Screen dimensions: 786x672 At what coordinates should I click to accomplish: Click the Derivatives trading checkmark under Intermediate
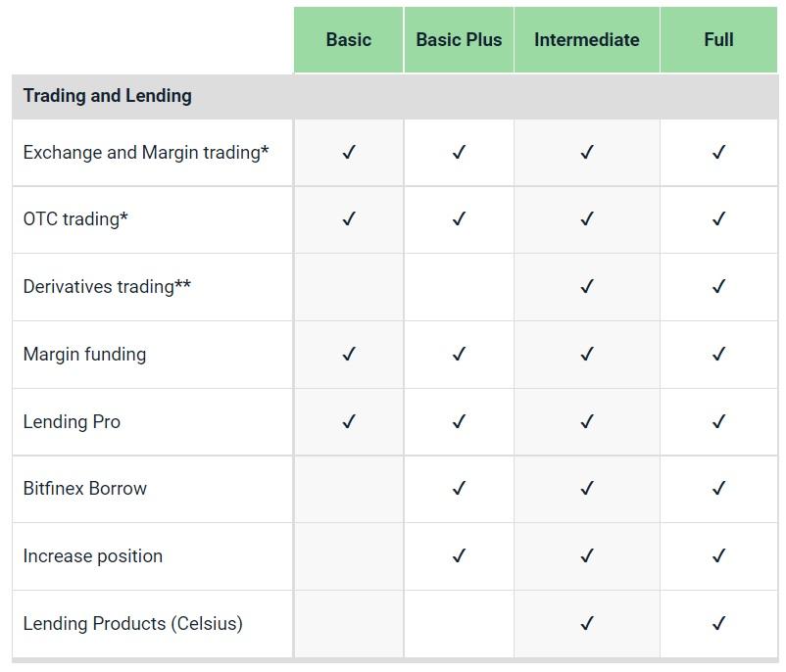click(587, 287)
